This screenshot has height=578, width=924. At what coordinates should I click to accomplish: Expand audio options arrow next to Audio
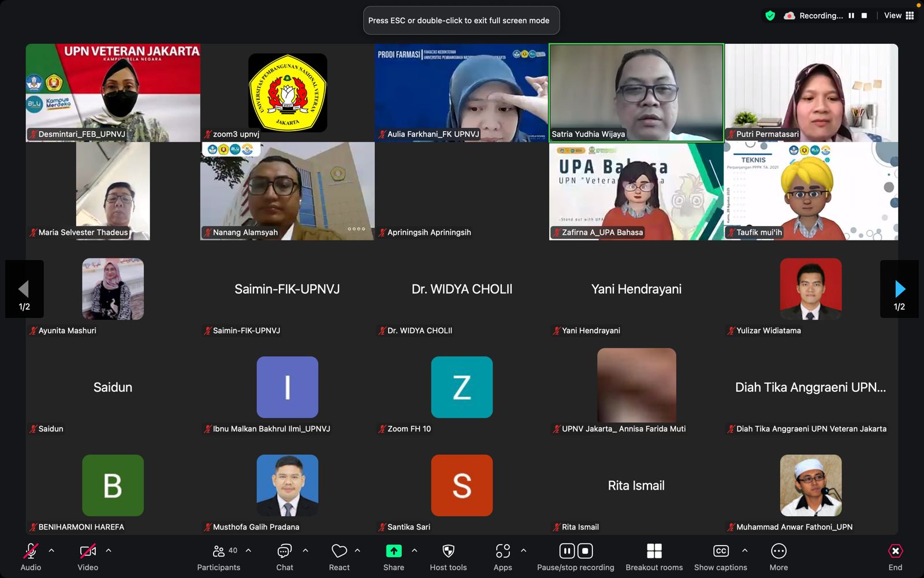click(51, 550)
